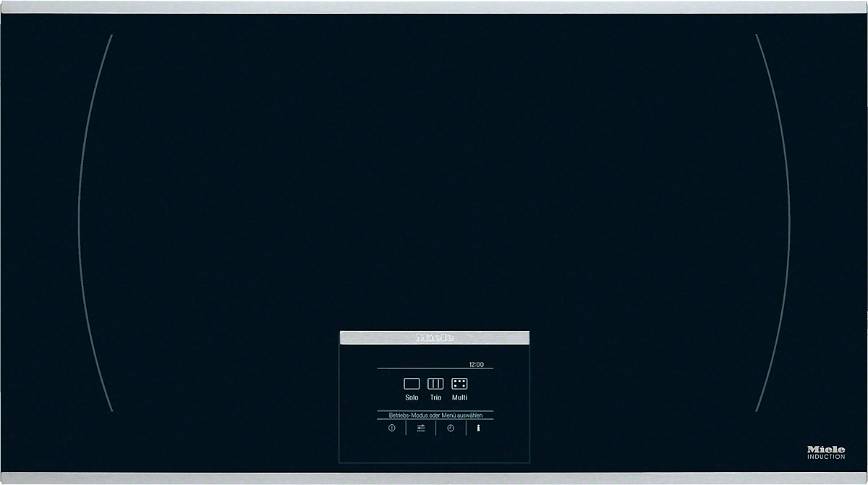868x485 pixels.
Task: Tap blank area below the menu icons
Action: [x=435, y=449]
